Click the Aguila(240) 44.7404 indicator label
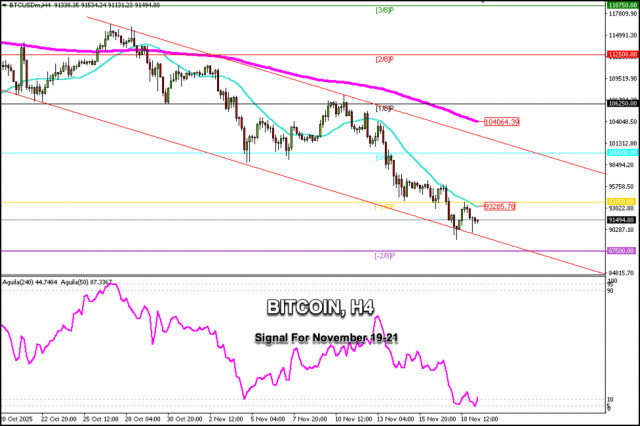 click(x=30, y=282)
